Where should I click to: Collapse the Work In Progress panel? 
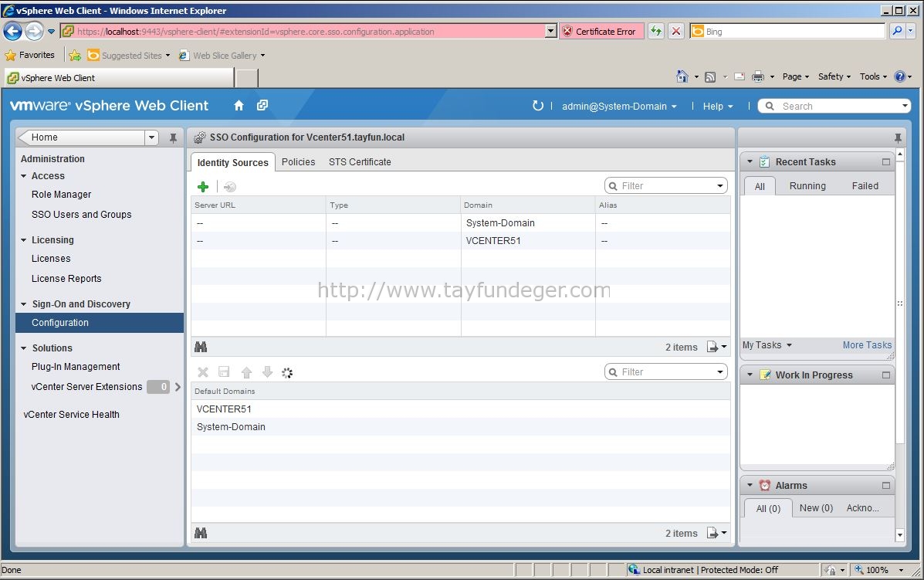click(750, 375)
